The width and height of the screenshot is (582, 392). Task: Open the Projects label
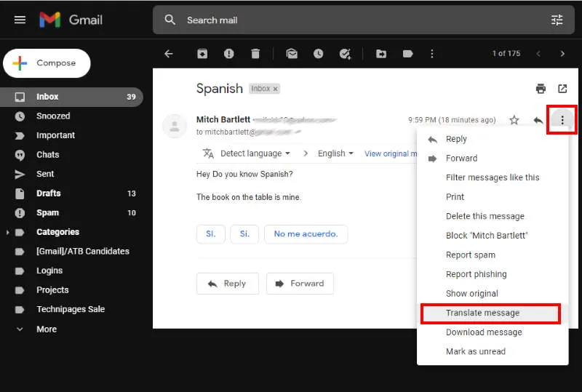(x=71, y=290)
